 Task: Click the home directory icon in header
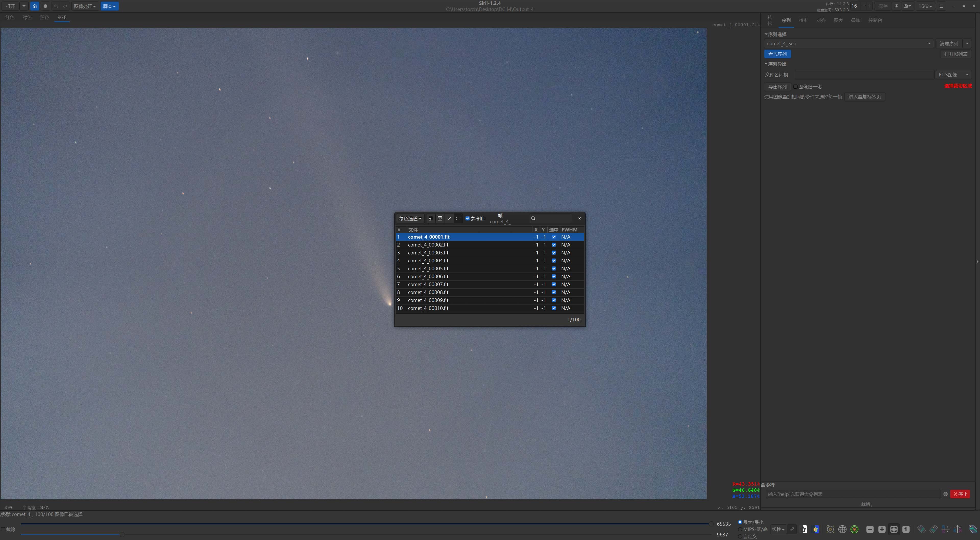coord(35,6)
